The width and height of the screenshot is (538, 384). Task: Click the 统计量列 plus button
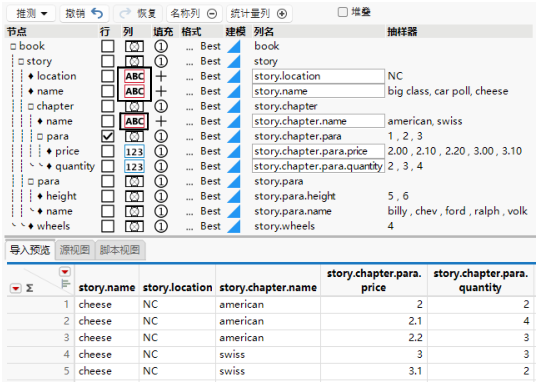click(259, 13)
